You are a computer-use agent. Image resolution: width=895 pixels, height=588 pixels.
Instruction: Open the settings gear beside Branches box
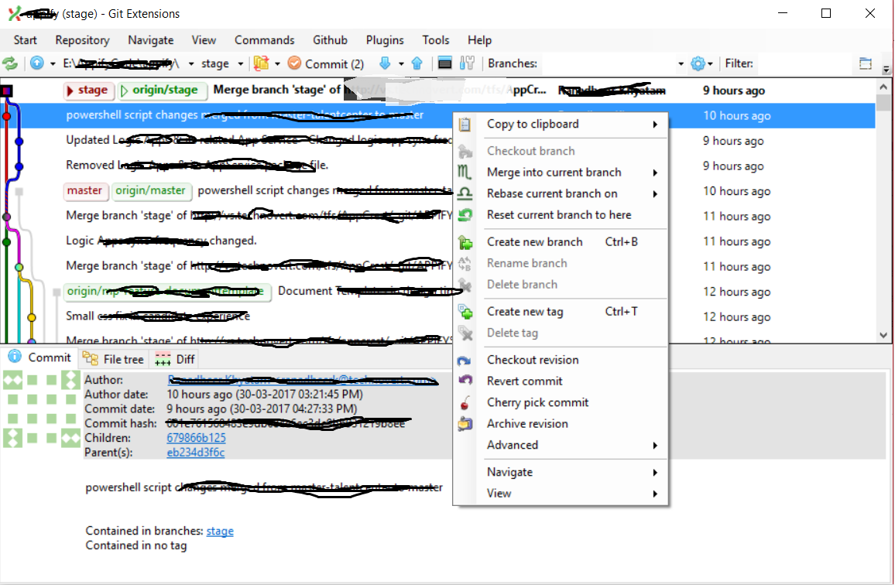698,63
